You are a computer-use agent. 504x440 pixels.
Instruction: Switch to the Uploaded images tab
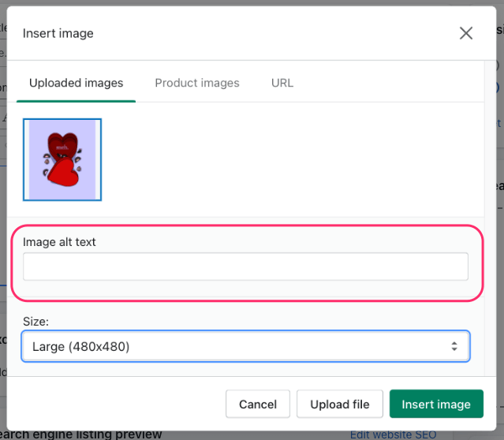click(x=76, y=83)
